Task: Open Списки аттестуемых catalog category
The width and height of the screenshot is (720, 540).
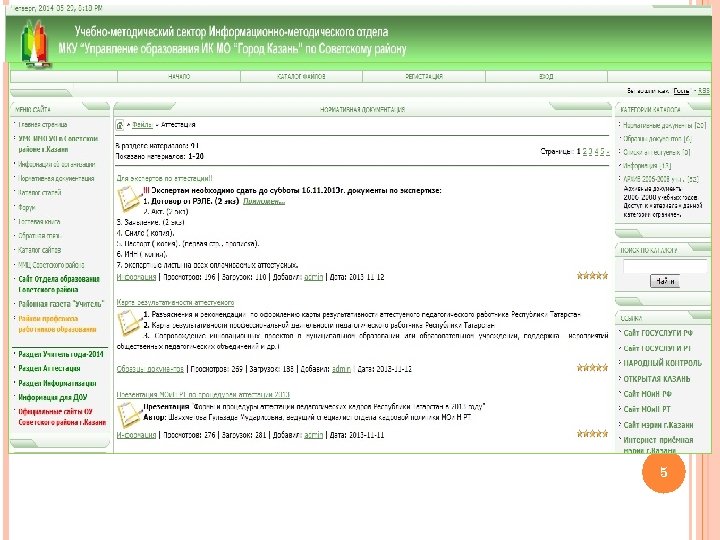Action: click(657, 152)
